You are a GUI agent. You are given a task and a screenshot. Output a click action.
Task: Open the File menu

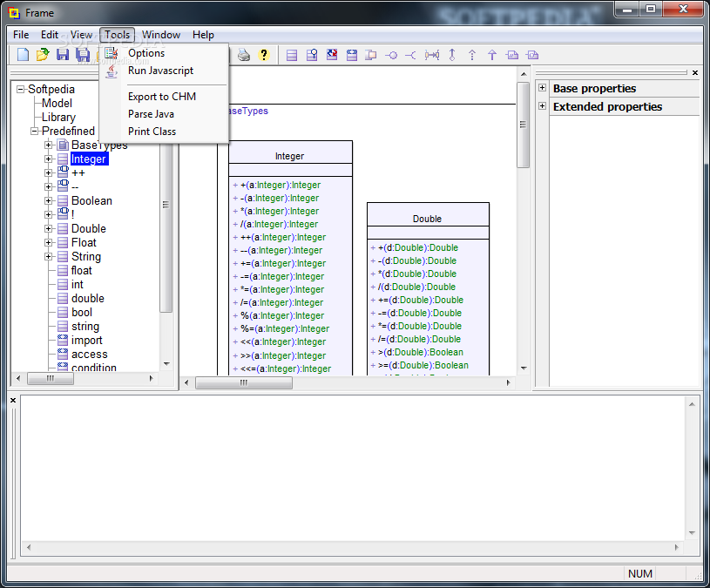pos(21,35)
